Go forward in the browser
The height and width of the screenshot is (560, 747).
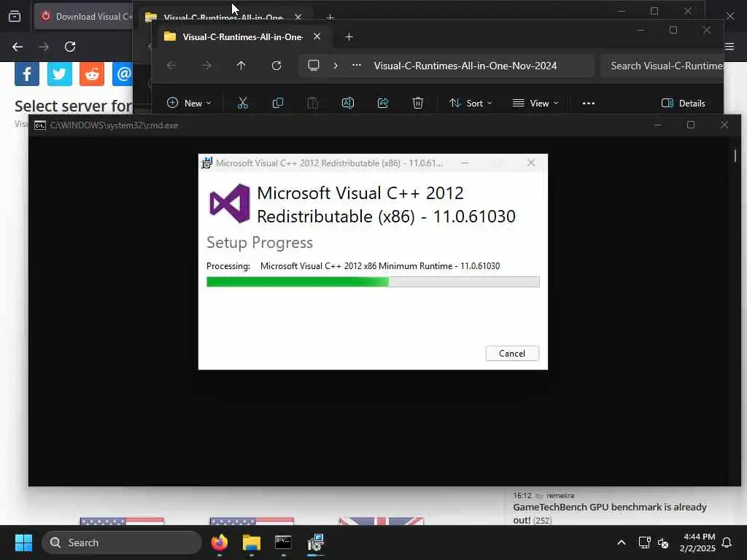(x=44, y=47)
